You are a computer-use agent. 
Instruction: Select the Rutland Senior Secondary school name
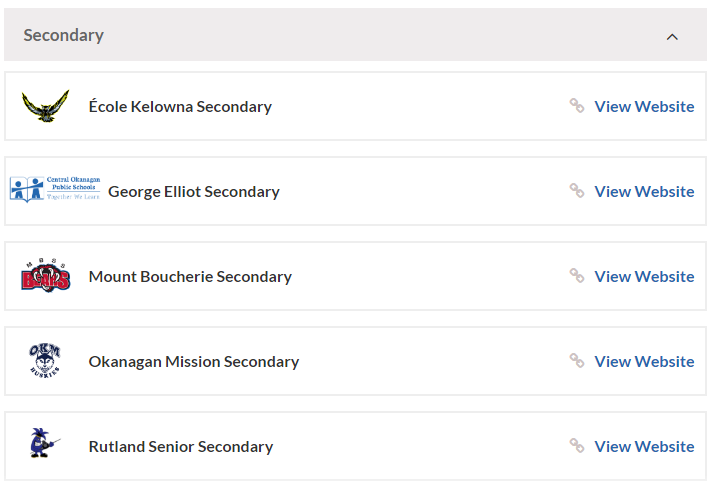pos(181,446)
